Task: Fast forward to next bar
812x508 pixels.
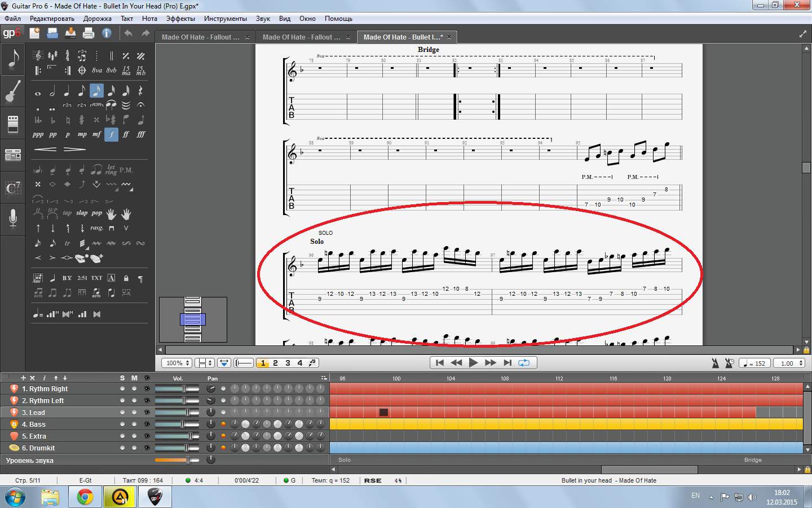Action: click(x=491, y=363)
